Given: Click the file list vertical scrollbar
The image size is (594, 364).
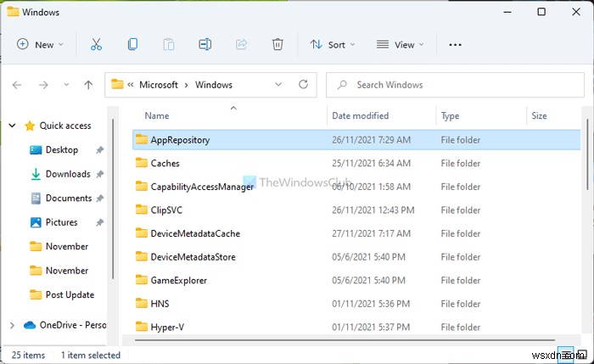Looking at the screenshot, I should pos(587,154).
